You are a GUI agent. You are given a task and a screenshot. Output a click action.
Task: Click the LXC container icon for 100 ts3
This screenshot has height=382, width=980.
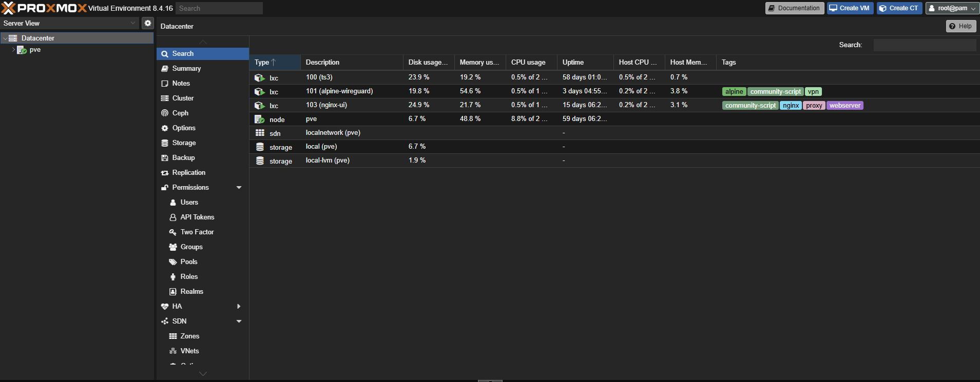click(260, 78)
